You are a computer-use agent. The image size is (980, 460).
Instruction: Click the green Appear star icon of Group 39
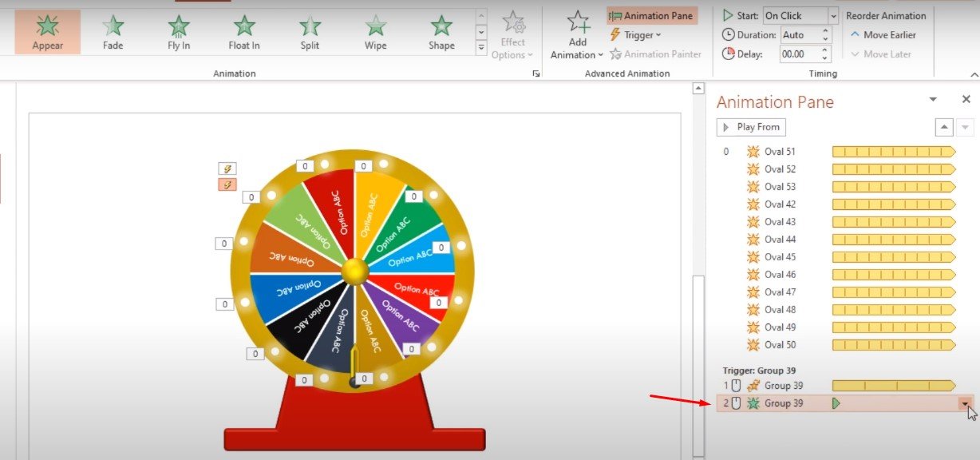pos(753,403)
